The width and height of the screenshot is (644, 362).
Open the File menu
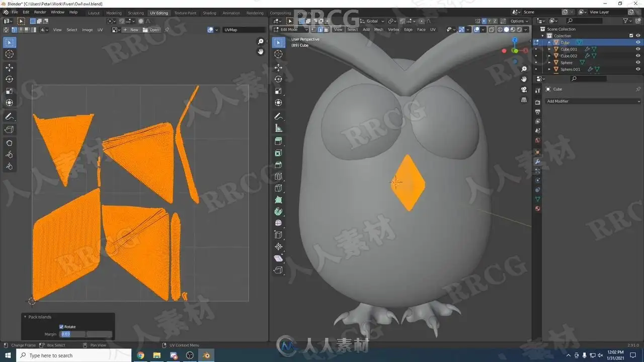tap(14, 12)
